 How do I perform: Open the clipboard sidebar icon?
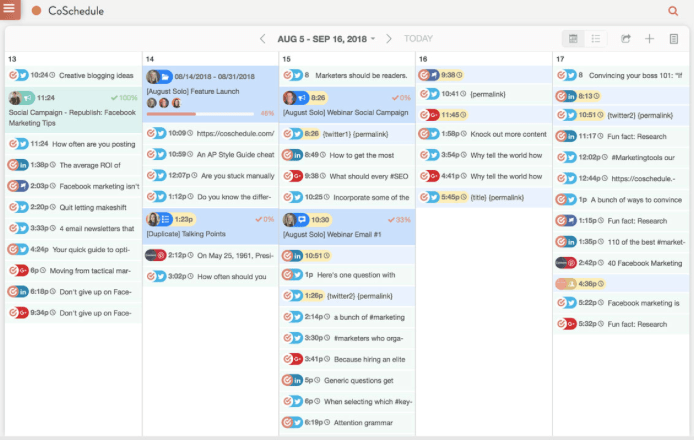(x=674, y=39)
